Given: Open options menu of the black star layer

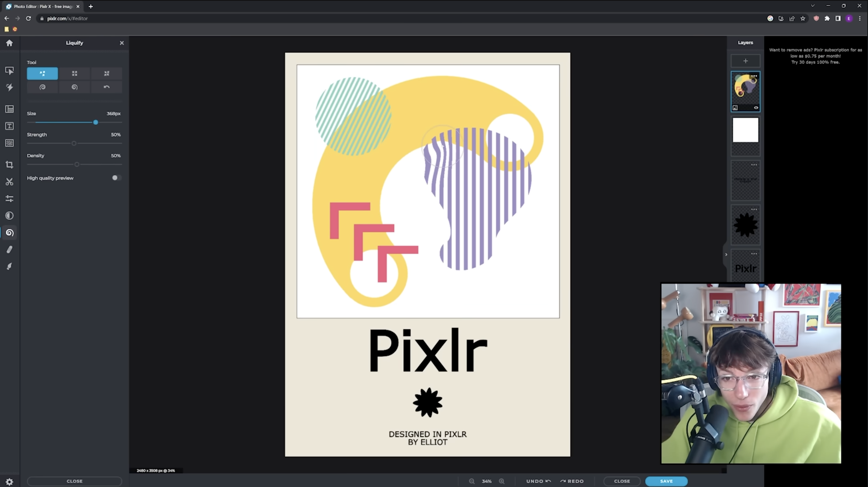Looking at the screenshot, I should pos(754,210).
